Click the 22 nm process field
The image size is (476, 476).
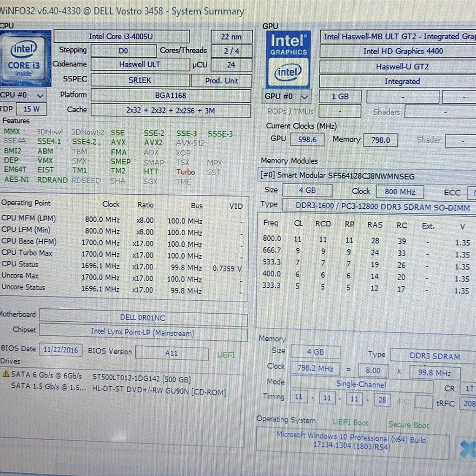click(231, 37)
